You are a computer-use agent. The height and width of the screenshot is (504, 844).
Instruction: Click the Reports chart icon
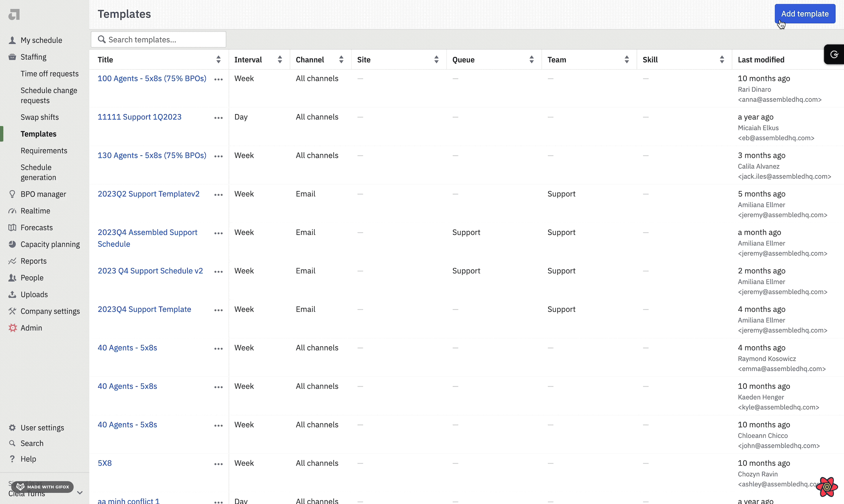12,261
